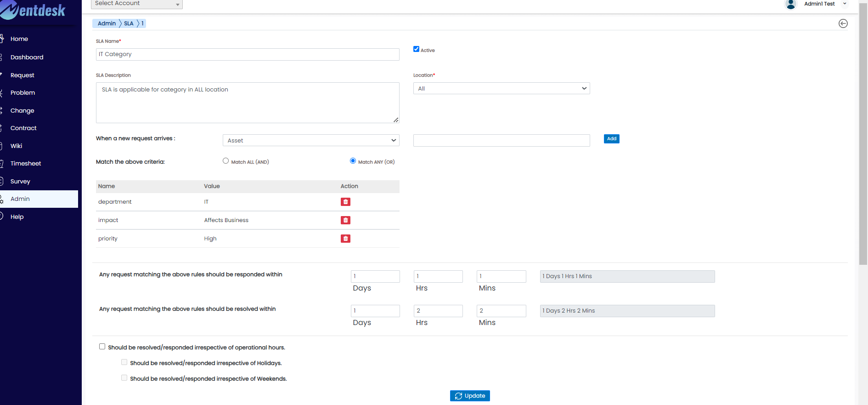The width and height of the screenshot is (868, 405).
Task: Click the '1 Days 1 Hrs 1 Mins' summary field
Action: click(627, 276)
